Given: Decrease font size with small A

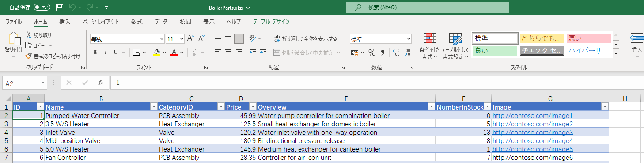Looking at the screenshot, I should (x=201, y=38).
